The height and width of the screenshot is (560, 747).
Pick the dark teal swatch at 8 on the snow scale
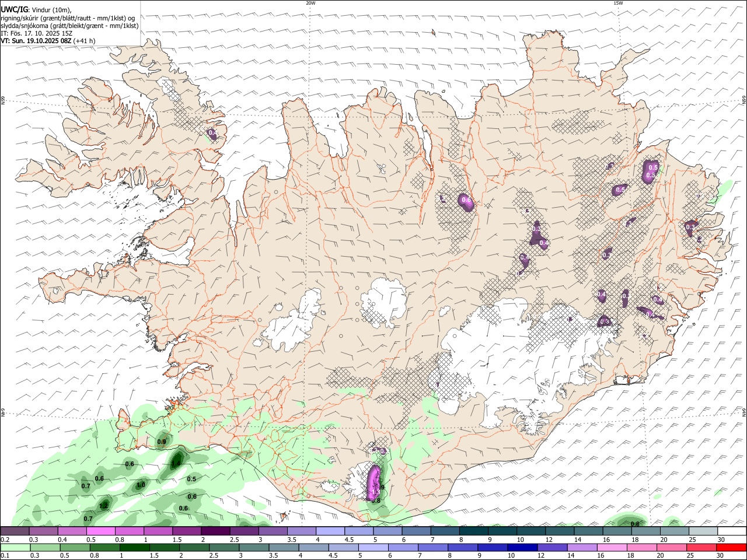[473, 531]
